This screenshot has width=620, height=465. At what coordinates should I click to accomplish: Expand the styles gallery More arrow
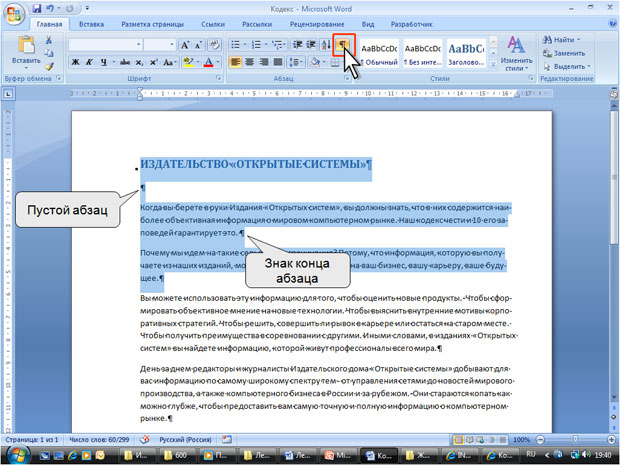[x=493, y=64]
